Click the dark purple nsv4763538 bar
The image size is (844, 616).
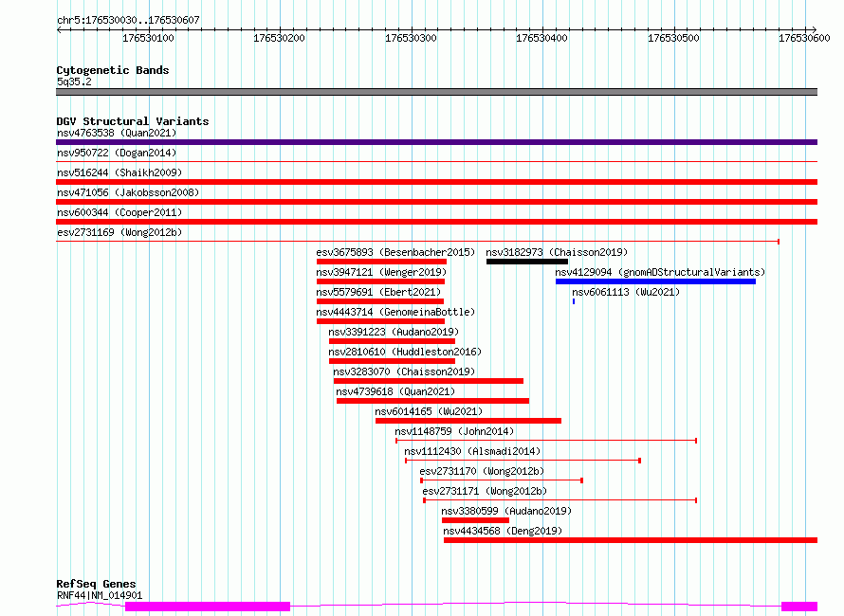click(436, 142)
